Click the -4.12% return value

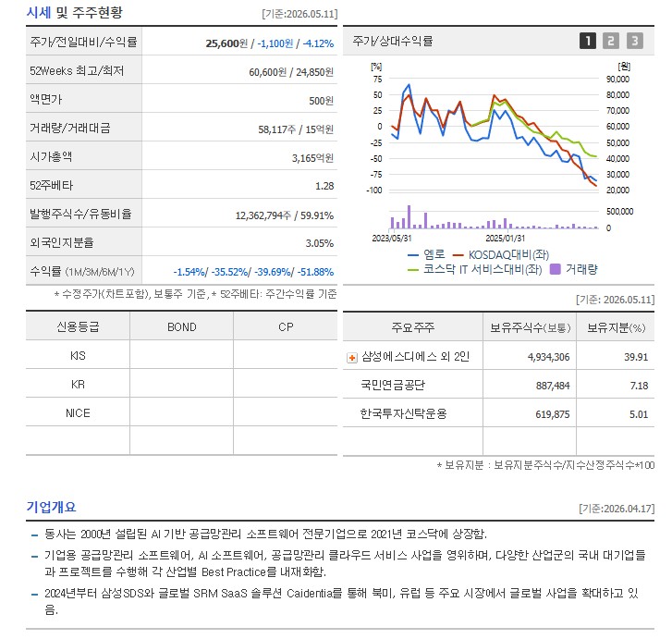point(318,43)
